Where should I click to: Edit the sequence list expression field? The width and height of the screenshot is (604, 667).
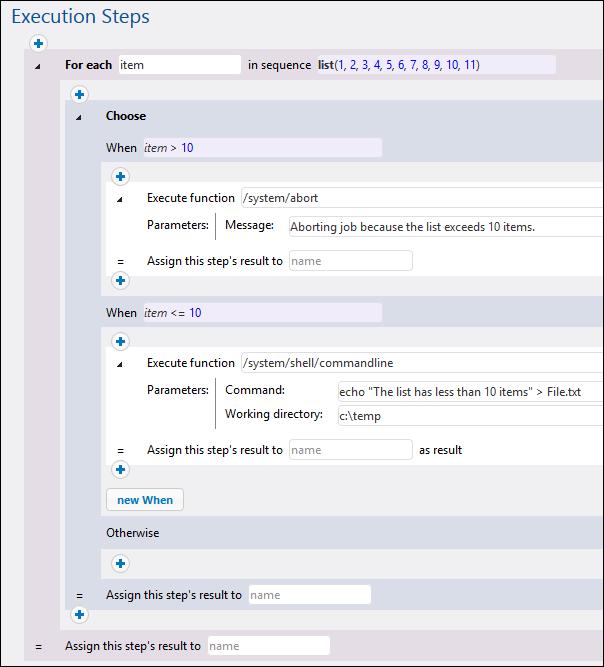(435, 65)
